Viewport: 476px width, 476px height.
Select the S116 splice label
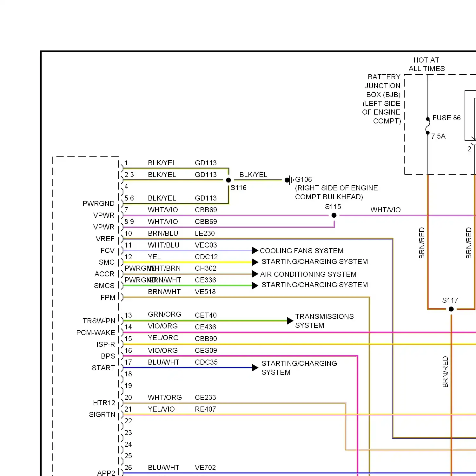238,188
